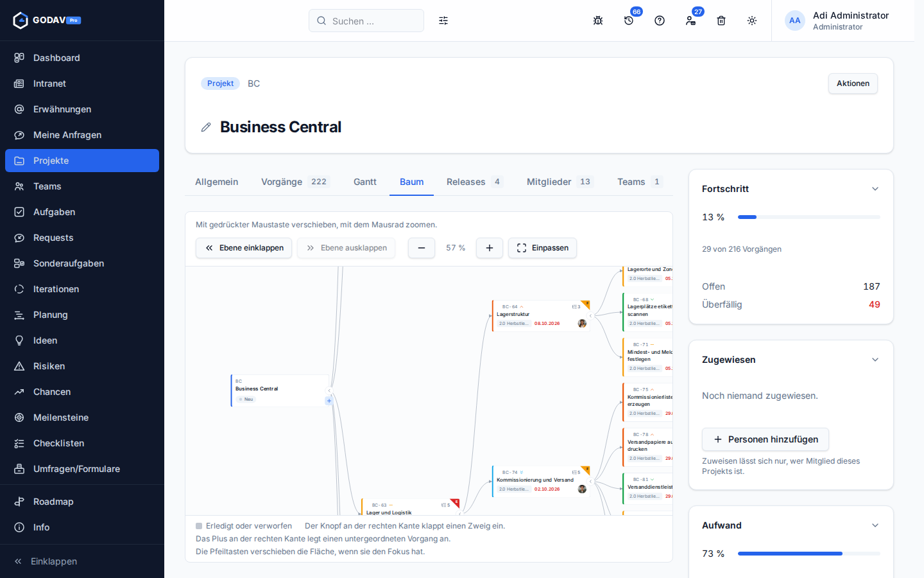The height and width of the screenshot is (578, 924).
Task: Click the Risiken warning triangle icon
Action: pos(19,366)
